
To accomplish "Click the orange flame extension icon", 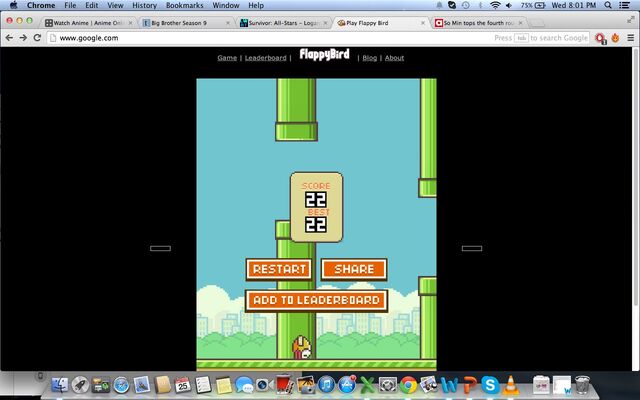I will coord(616,38).
